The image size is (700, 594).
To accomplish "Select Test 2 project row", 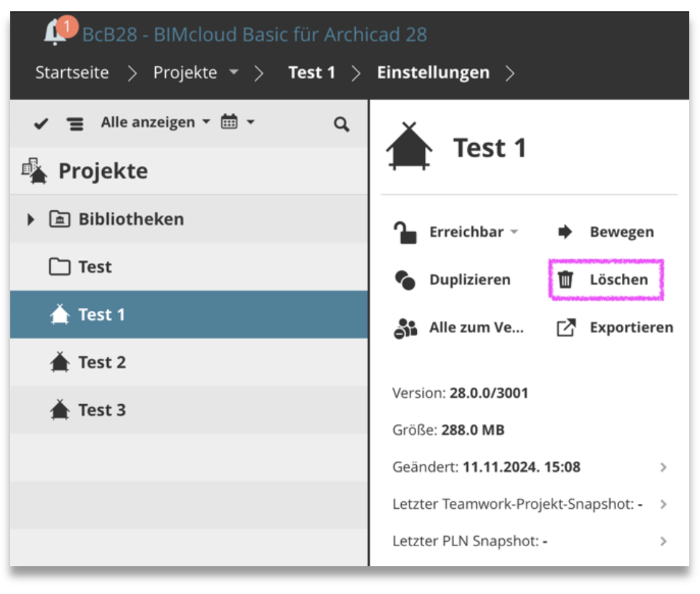I will pyautogui.click(x=189, y=363).
